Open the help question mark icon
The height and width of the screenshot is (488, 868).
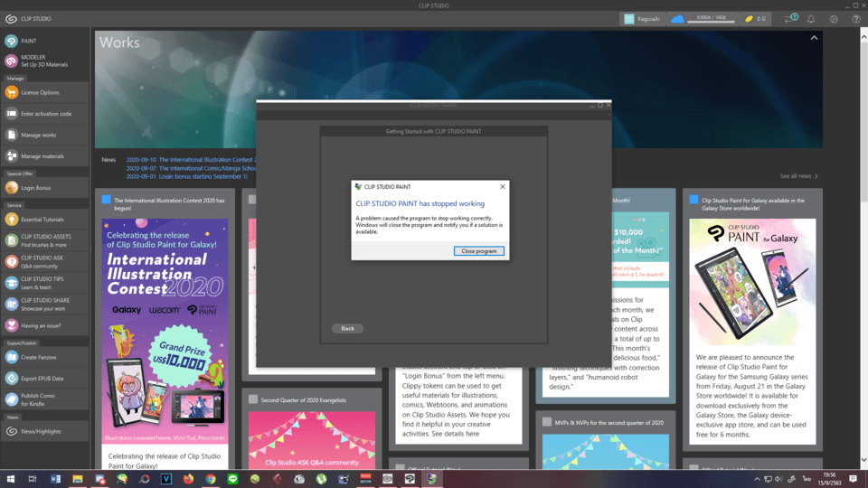pyautogui.click(x=856, y=19)
